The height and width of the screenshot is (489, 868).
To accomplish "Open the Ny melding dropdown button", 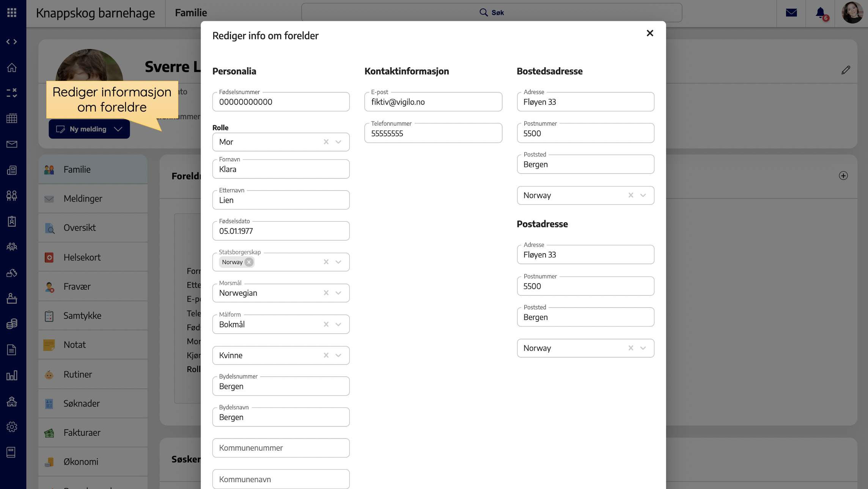I will (89, 129).
